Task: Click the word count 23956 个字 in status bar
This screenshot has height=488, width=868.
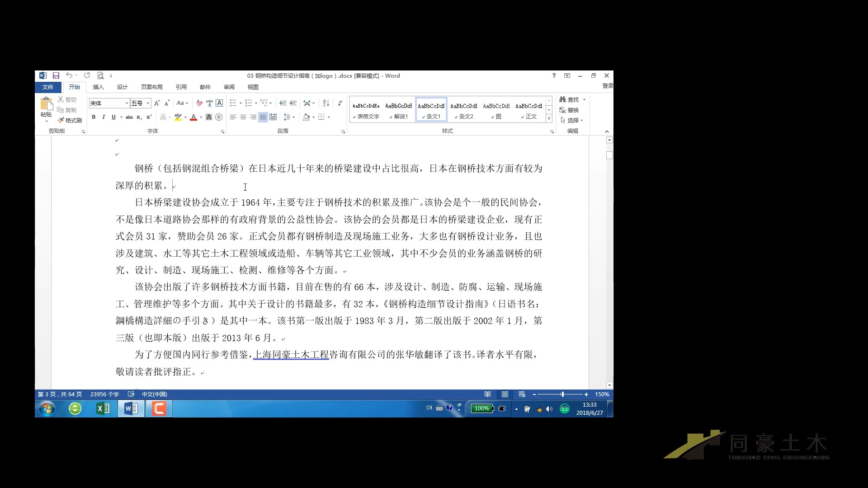Action: (x=104, y=394)
